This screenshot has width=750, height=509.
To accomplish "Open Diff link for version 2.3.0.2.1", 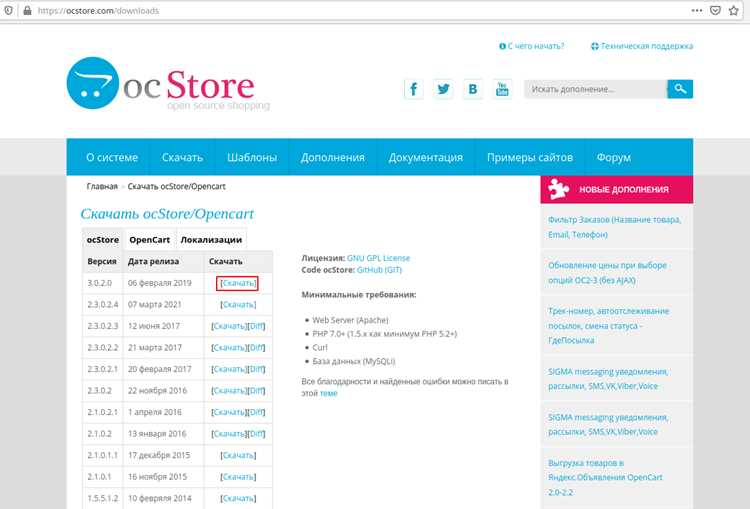I will [x=256, y=369].
